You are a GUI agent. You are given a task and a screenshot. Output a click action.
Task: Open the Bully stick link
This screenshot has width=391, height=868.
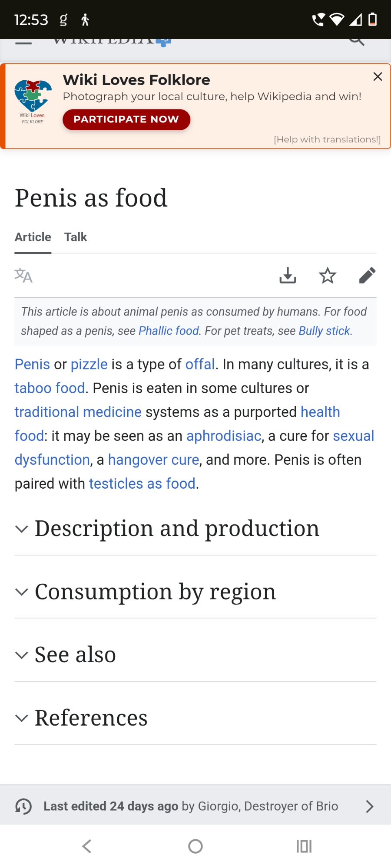point(324,331)
